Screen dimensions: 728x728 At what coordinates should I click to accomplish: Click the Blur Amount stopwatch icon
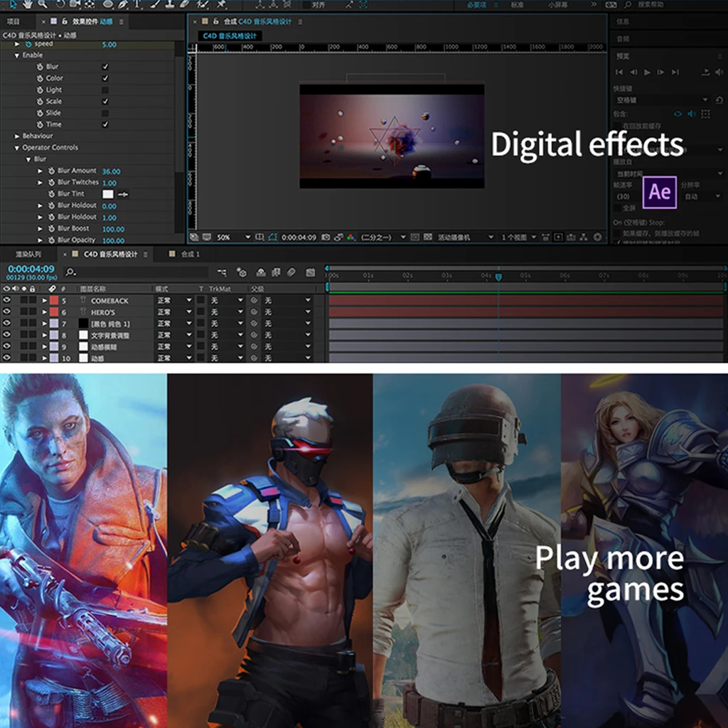[52, 171]
